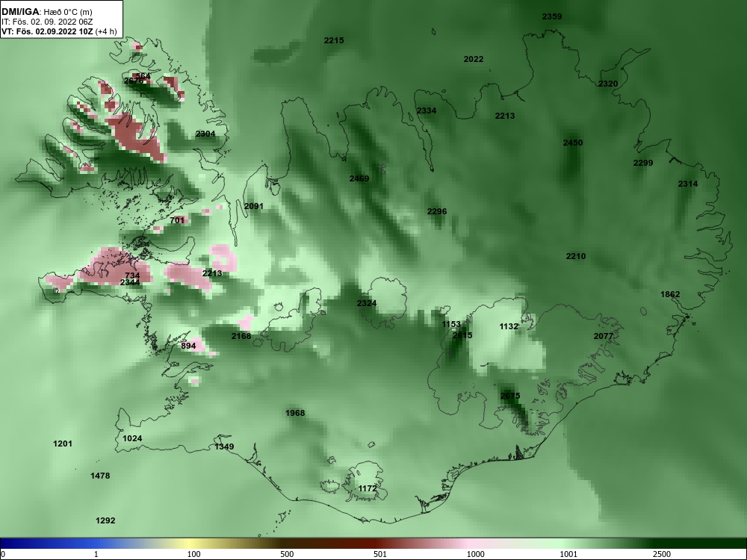The height and width of the screenshot is (560, 747).
Task: Click the 'VT: Fös. 02.09.2022 10Z (+4 h)' line
Action: click(58, 32)
